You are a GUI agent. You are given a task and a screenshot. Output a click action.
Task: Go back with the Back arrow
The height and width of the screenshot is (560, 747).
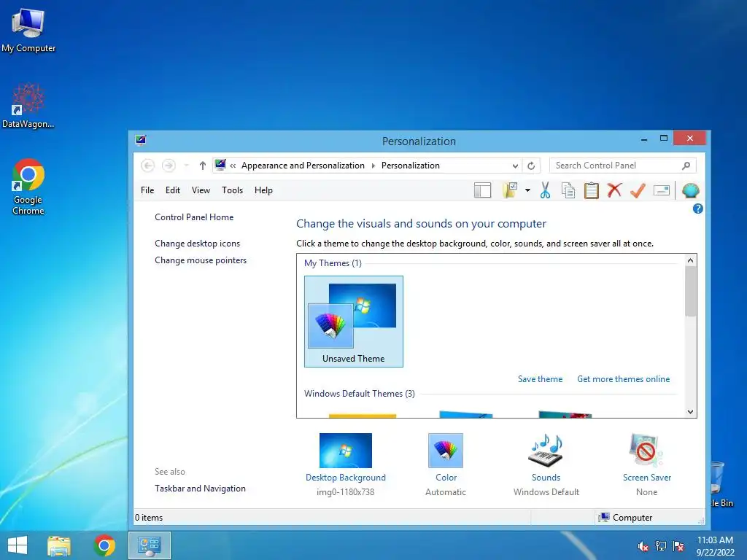(147, 166)
